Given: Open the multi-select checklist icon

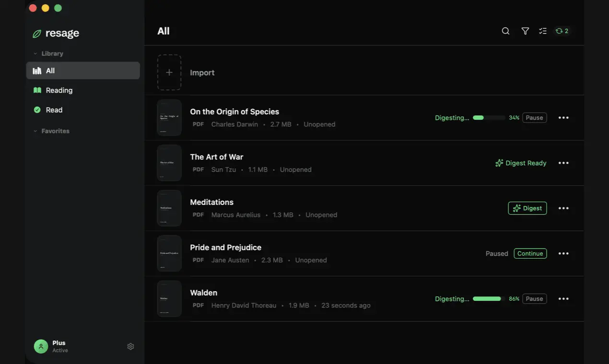Looking at the screenshot, I should (543, 31).
